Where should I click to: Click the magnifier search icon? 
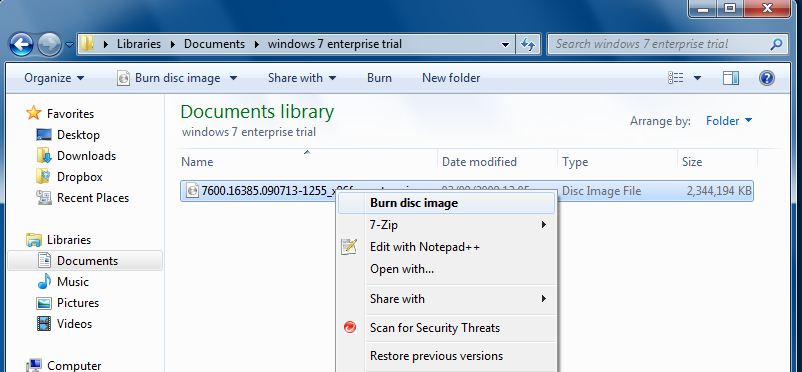coord(776,44)
